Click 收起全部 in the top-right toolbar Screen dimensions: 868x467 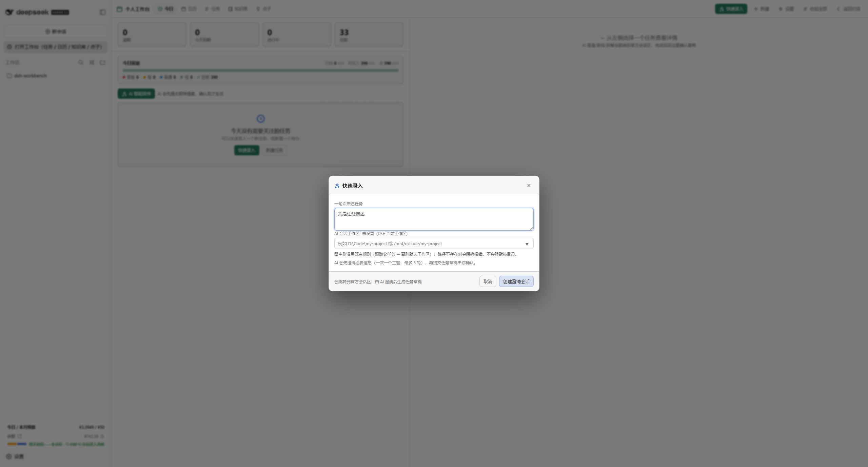point(815,9)
